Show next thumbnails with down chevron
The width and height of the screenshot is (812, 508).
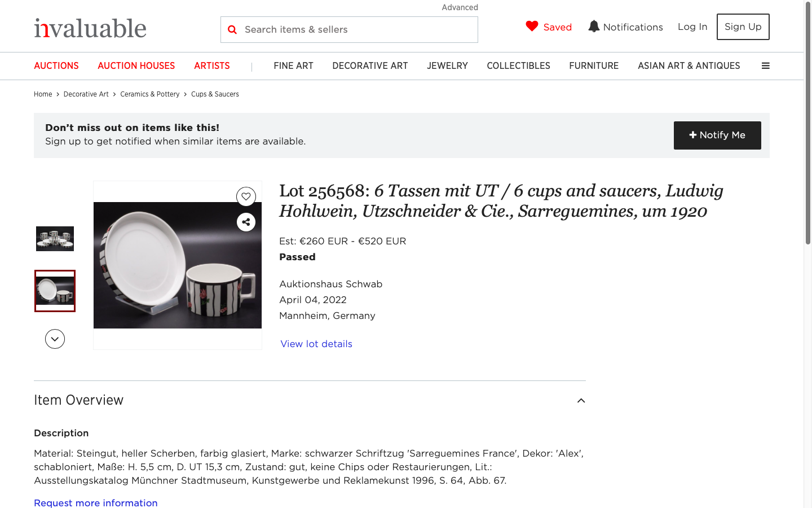click(x=55, y=339)
